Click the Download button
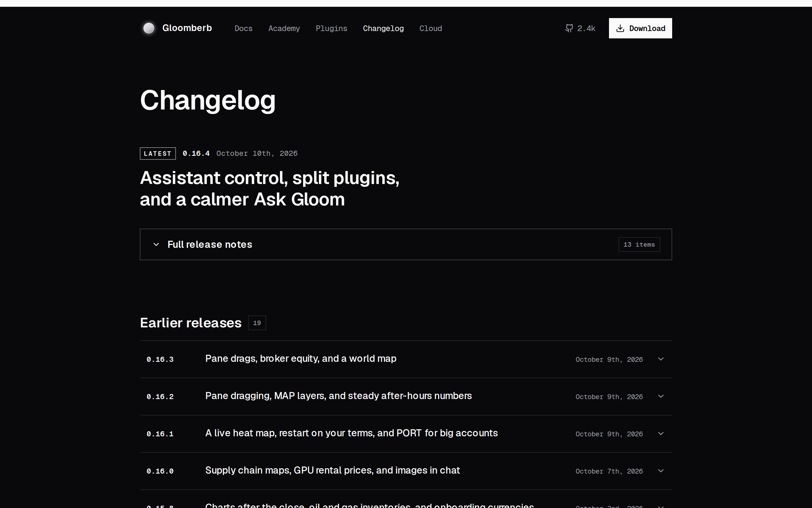The image size is (812, 508). click(x=640, y=28)
